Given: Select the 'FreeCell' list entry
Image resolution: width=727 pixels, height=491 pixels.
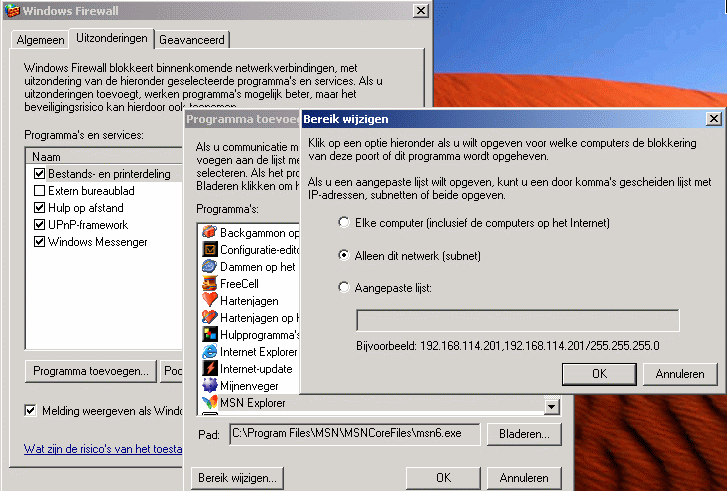Looking at the screenshot, I should pos(239,284).
